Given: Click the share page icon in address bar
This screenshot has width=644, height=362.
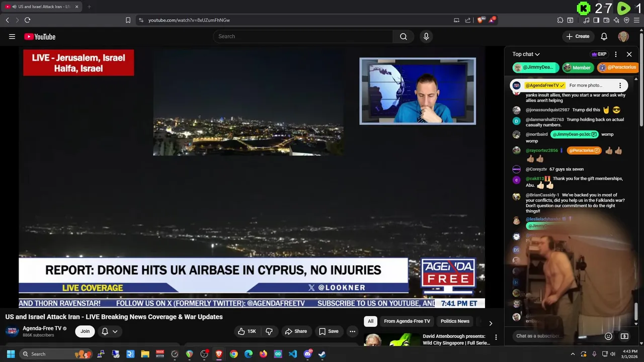Looking at the screenshot, I should 468,20.
